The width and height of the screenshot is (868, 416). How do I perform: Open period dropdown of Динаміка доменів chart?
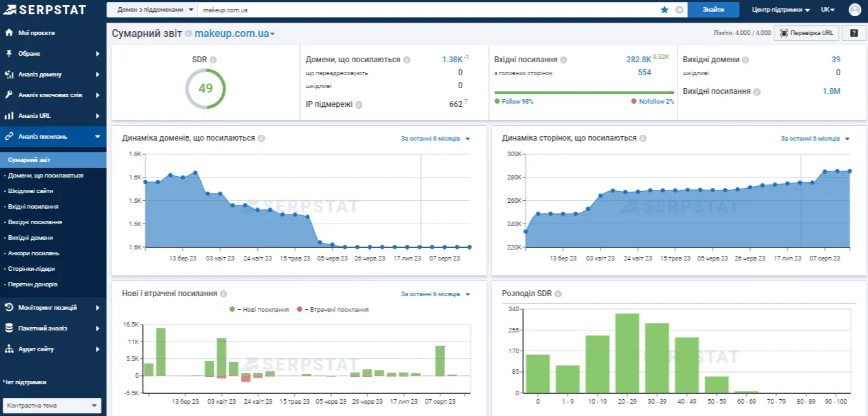tap(435, 139)
